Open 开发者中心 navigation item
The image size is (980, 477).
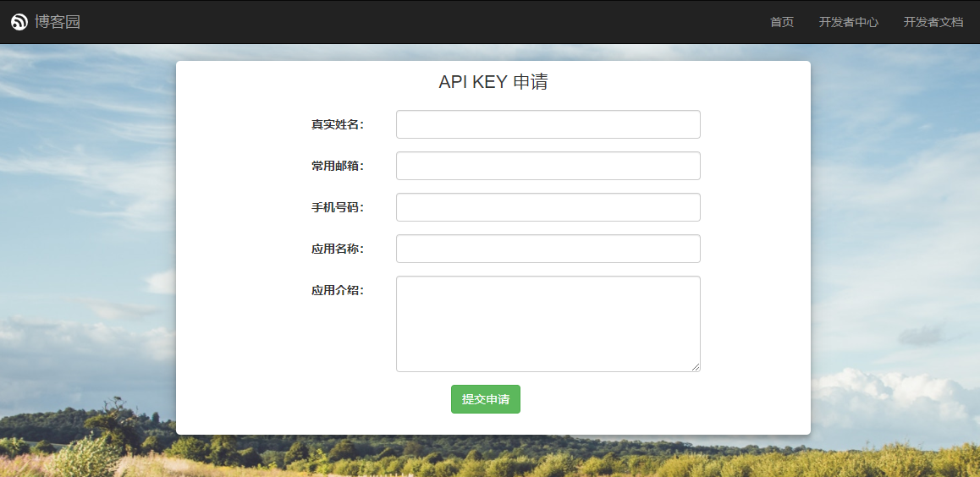click(x=849, y=23)
